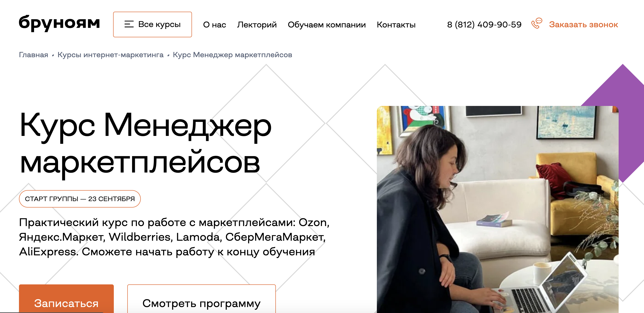The height and width of the screenshot is (313, 644).
Task: Go to Главная breadcrumb
Action: coord(34,54)
